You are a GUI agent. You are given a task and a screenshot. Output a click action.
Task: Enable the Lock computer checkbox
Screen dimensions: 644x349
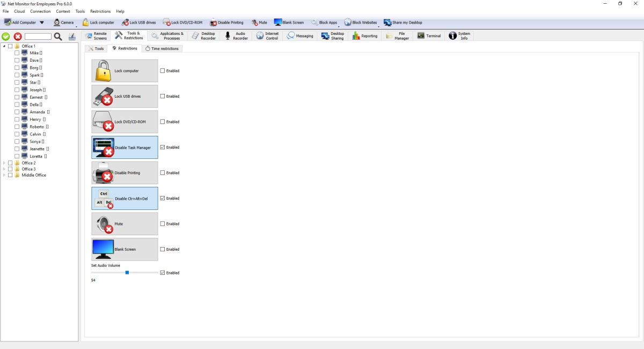click(x=163, y=71)
